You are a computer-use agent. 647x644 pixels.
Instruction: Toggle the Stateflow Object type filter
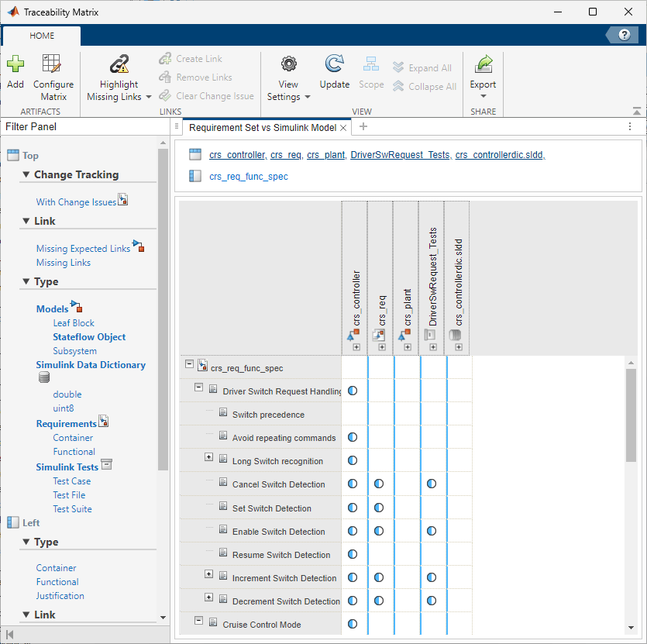coord(89,337)
